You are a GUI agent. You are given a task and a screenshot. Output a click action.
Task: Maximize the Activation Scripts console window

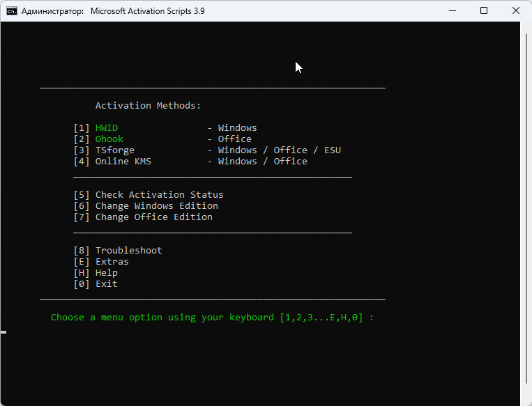point(485,11)
